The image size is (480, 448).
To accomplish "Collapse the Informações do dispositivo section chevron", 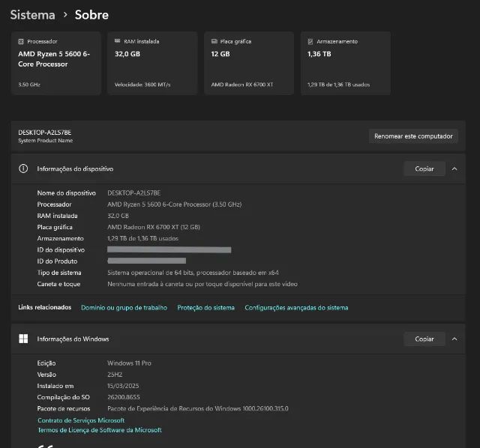I will tap(454, 169).
